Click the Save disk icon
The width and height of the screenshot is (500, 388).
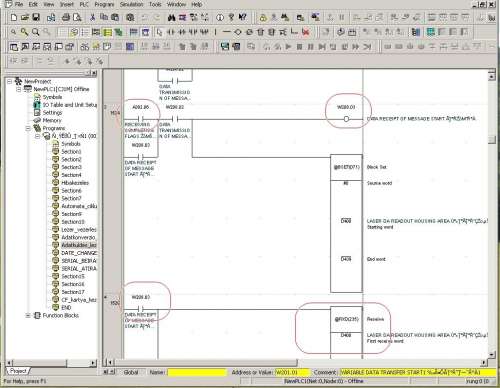36,17
